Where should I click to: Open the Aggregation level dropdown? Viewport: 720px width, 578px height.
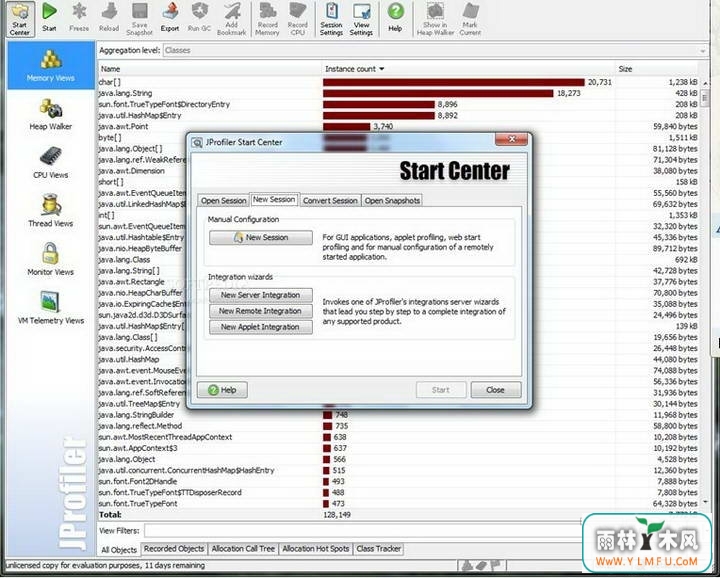[x=435, y=51]
